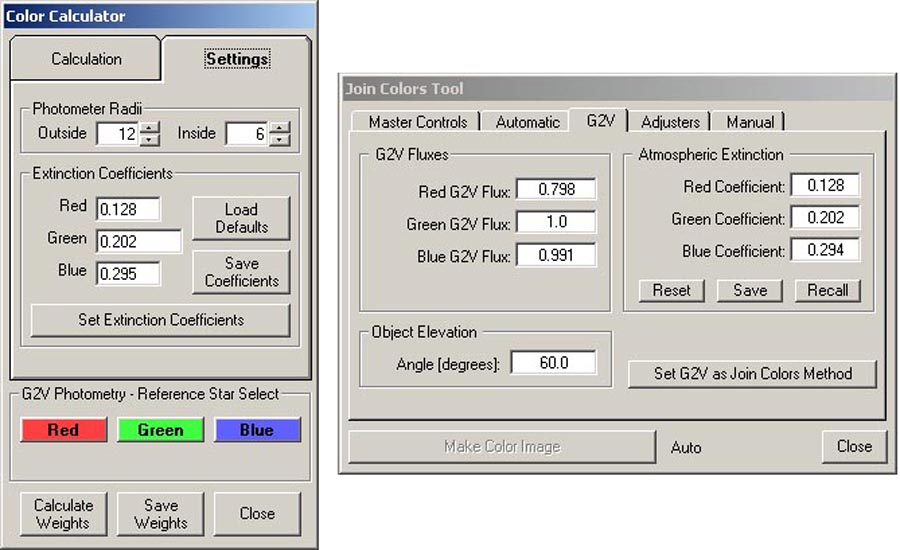Set G2V as Join Colors Method

[752, 374]
